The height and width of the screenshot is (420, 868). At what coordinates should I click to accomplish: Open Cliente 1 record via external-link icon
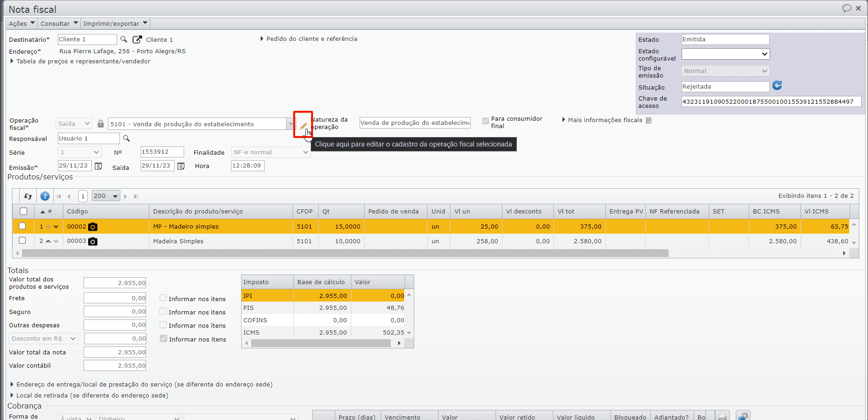click(x=137, y=39)
